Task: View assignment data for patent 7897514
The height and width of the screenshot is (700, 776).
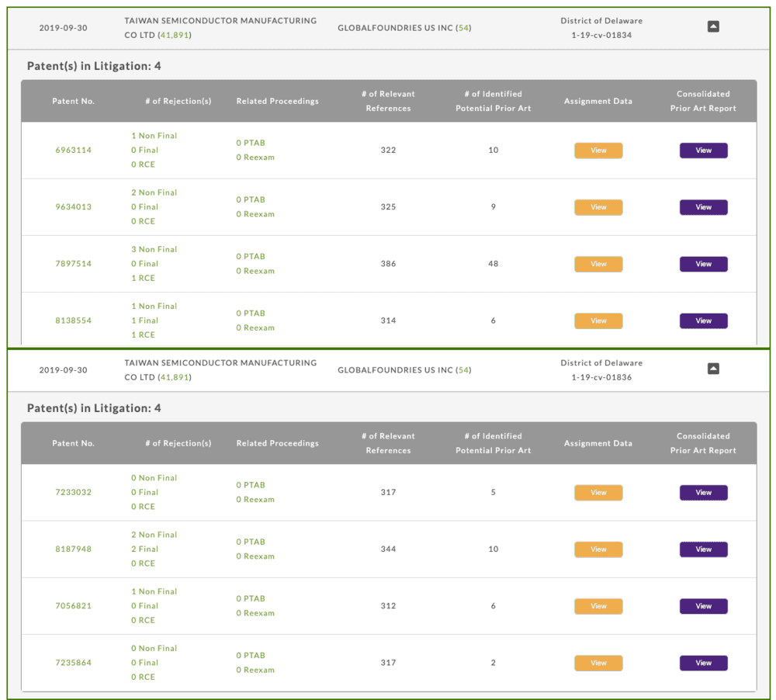Action: 598,265
